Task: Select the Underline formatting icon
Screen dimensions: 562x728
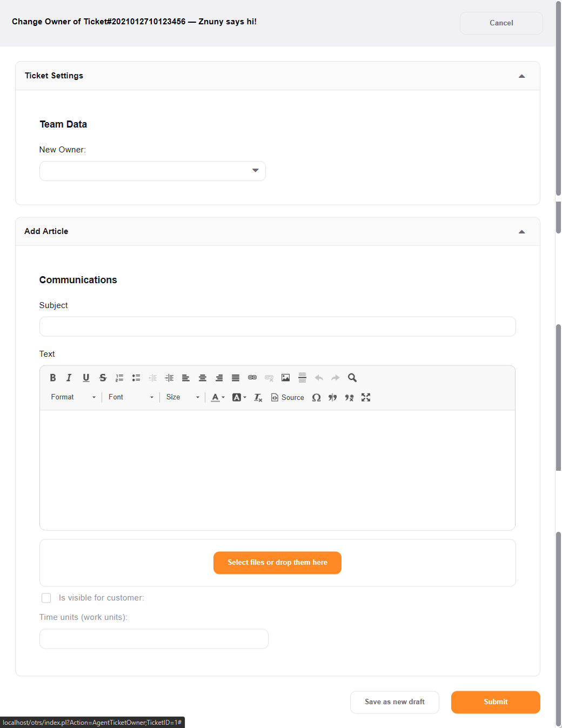Action: coord(86,377)
